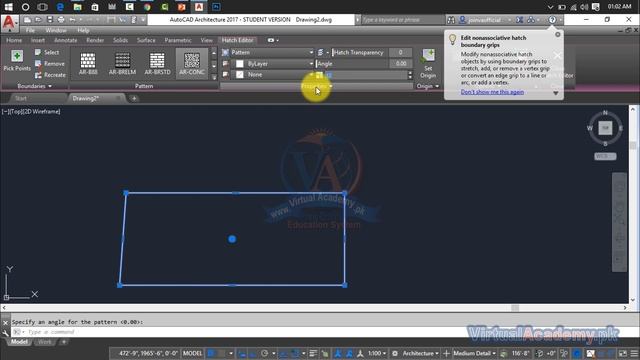Close the hatch grips tip balloon
The width and height of the screenshot is (640, 360).
tap(558, 35)
